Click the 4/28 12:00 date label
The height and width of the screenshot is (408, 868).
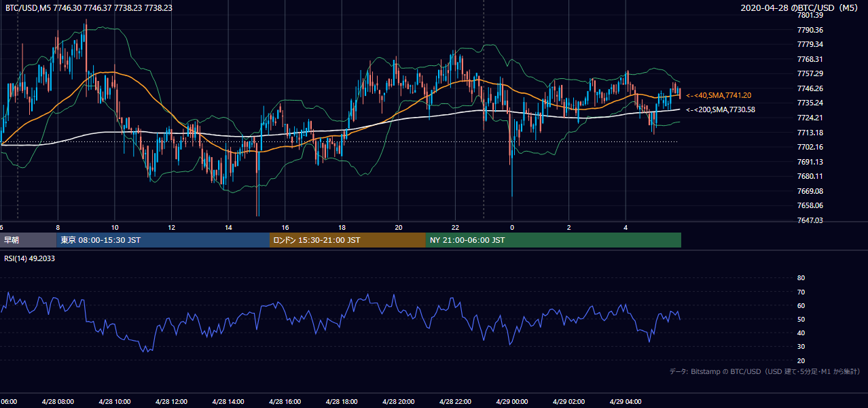pos(171,401)
